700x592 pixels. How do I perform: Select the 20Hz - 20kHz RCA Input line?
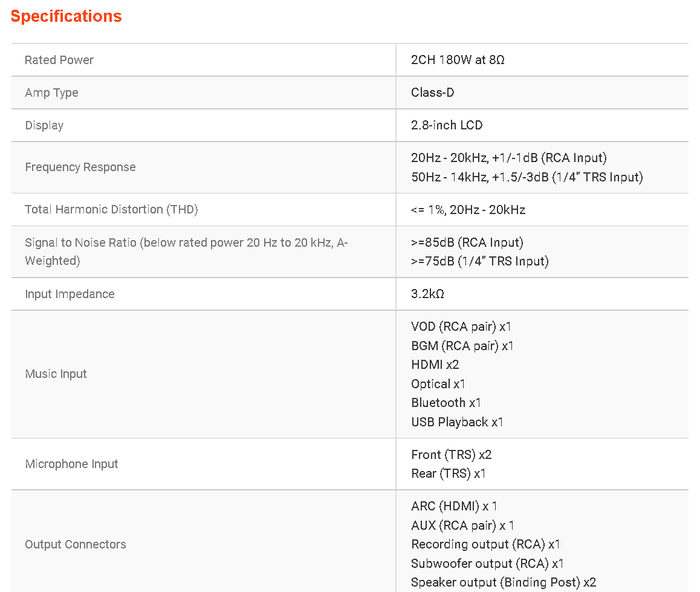(x=508, y=158)
